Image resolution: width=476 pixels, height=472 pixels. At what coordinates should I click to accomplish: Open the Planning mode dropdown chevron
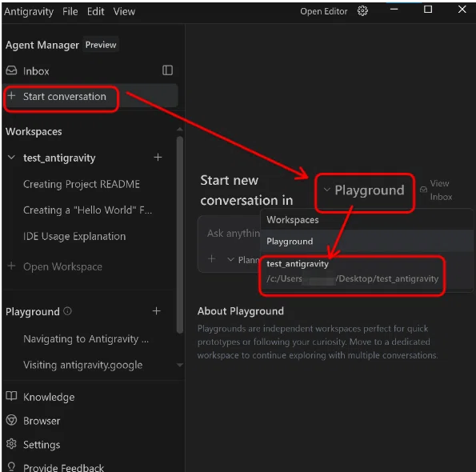[x=230, y=259]
